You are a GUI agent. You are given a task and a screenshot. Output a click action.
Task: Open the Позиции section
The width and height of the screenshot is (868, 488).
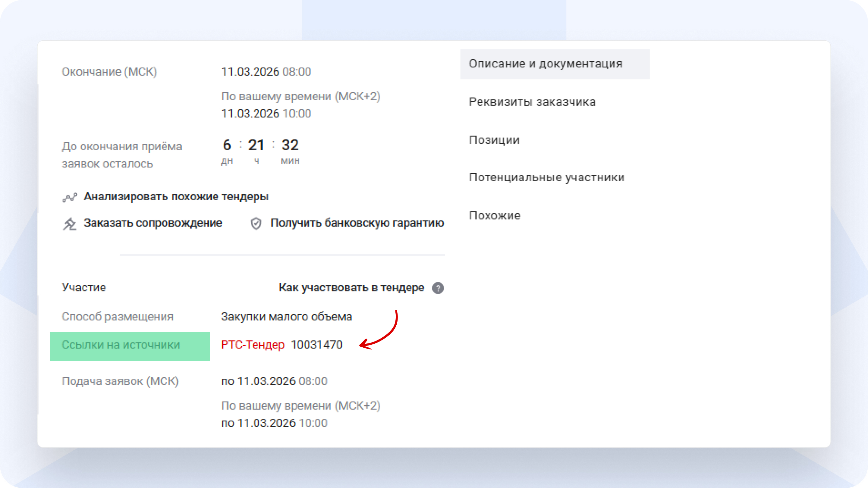click(x=494, y=140)
